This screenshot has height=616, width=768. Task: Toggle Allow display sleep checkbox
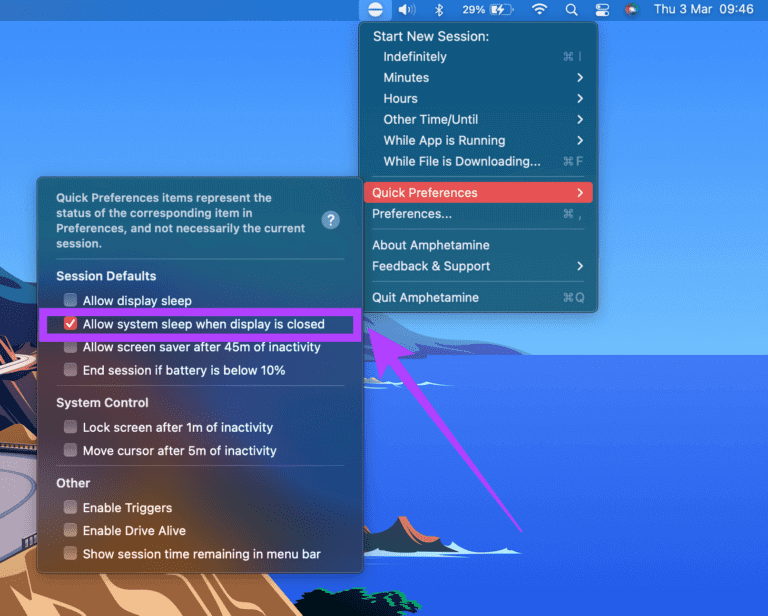pos(70,300)
